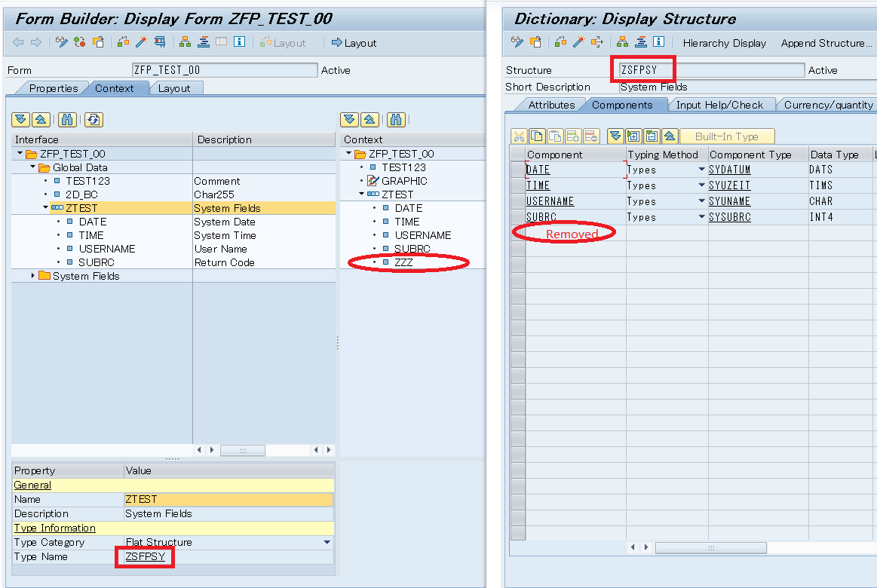The width and height of the screenshot is (877, 588).
Task: Click Activate wand icon in Form Builder
Action: click(142, 42)
